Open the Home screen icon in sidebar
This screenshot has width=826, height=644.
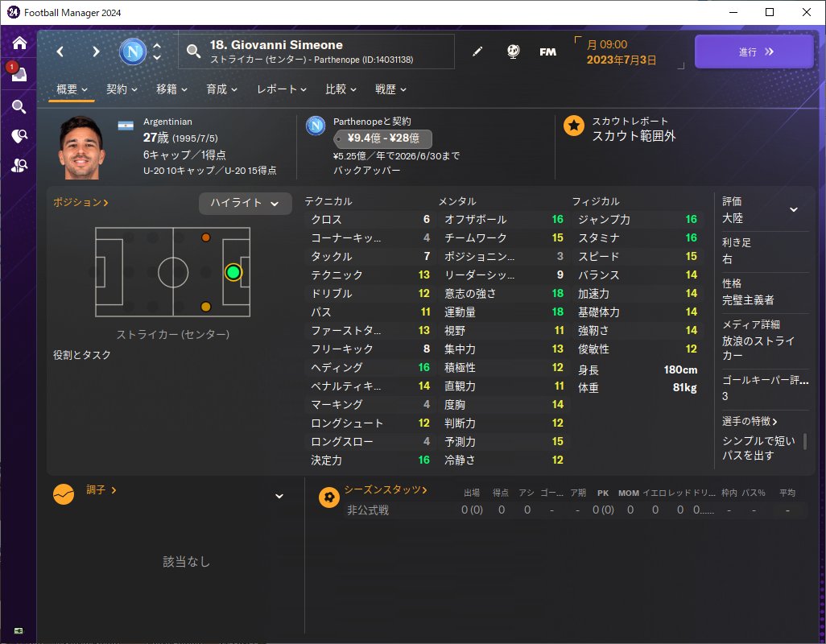tap(19, 43)
